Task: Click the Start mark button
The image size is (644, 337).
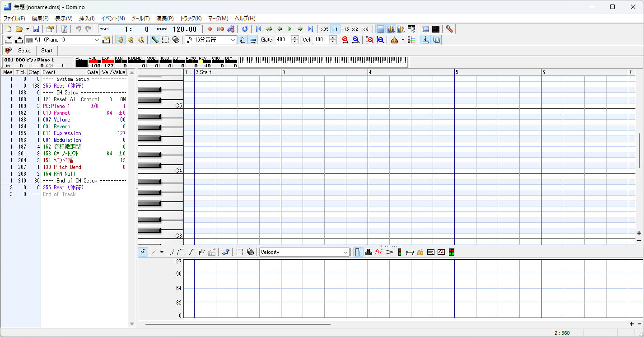Action: 47,51
